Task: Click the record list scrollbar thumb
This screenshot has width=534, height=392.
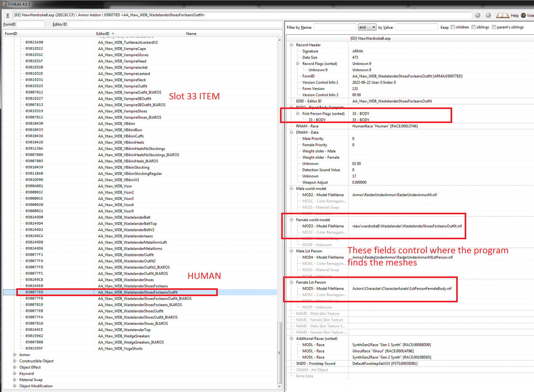Action: [x=279, y=353]
